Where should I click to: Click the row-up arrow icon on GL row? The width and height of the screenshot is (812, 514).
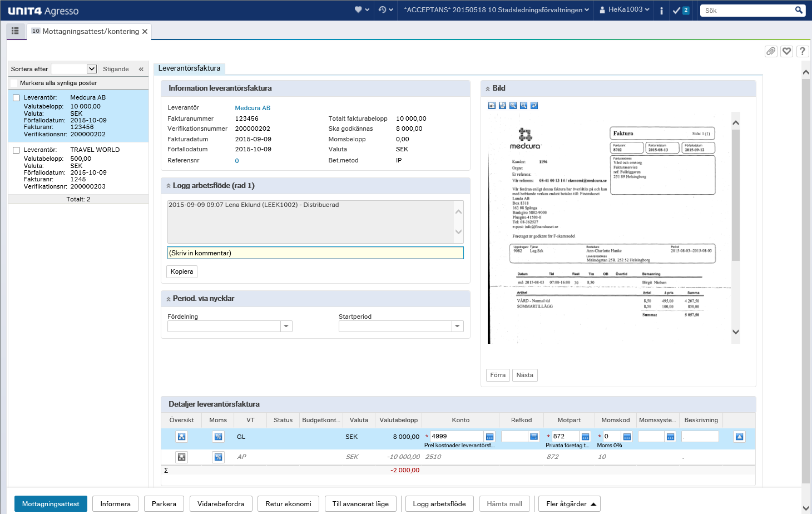739,437
